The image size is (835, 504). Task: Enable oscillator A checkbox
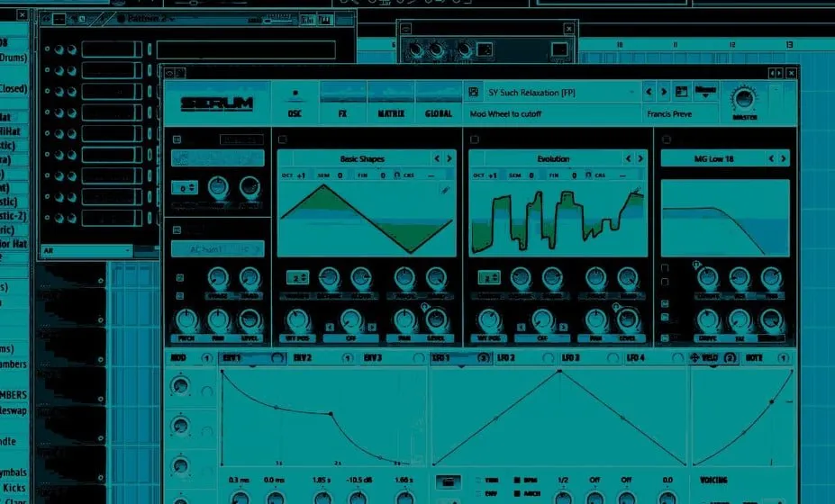pos(283,139)
